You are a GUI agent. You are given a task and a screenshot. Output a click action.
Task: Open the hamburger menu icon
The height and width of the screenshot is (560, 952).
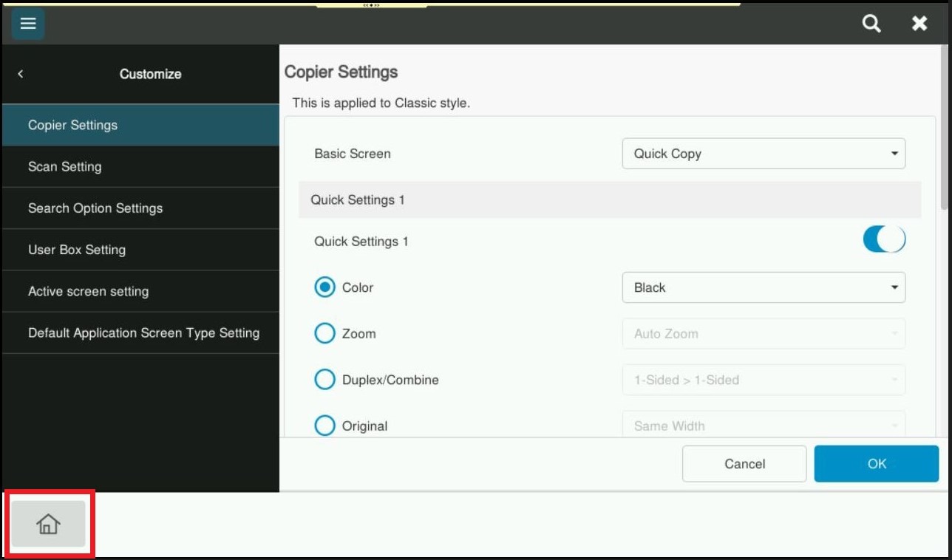[x=28, y=24]
